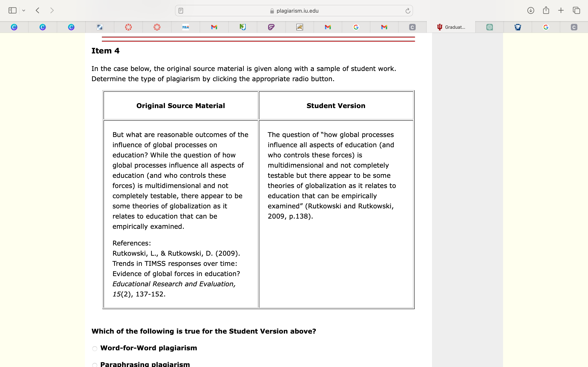588x367 pixels.
Task: Select Paraphrasing plagiarism radio button
Action: click(95, 365)
